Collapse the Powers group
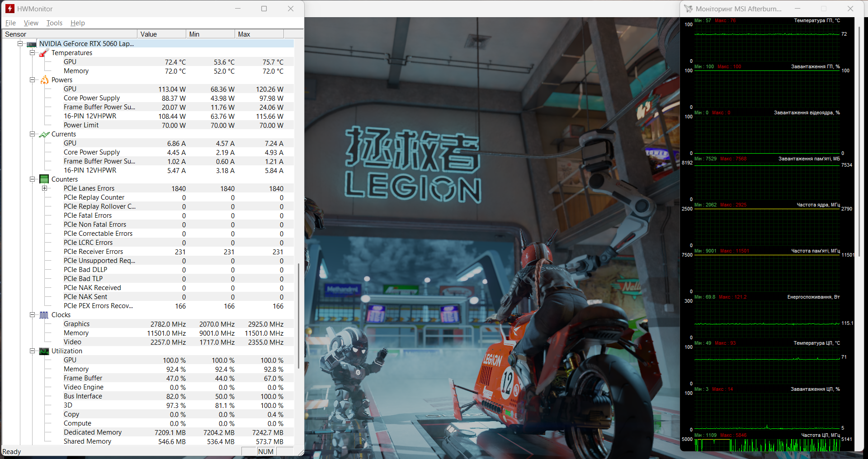 [32, 80]
